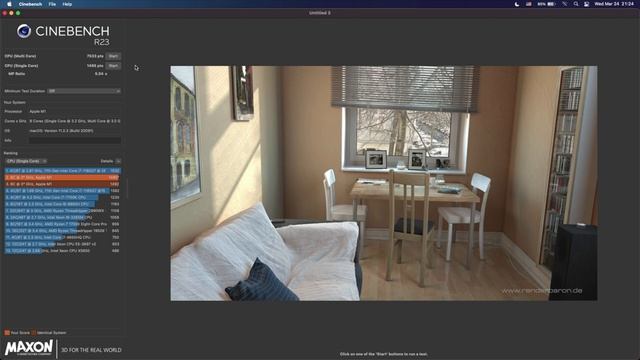Viewport: 640px width, 360px height.
Task: Toggle the ranking Details checkbox
Action: (118, 161)
